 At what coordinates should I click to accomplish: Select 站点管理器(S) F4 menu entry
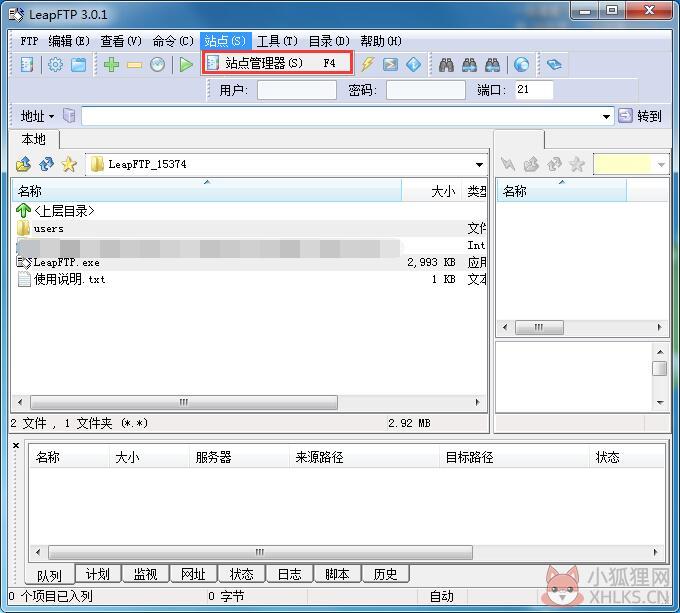277,63
